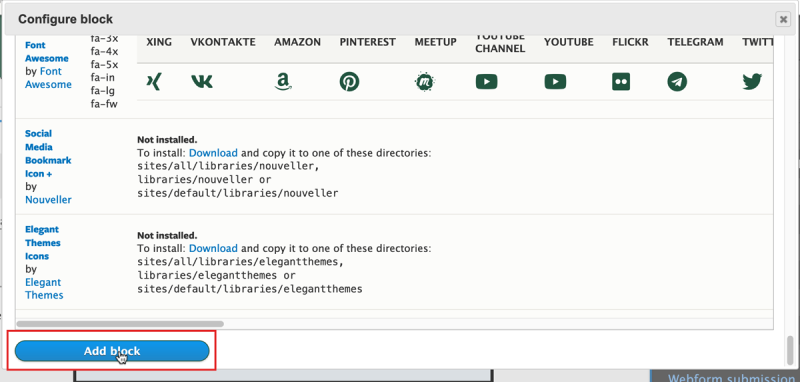Open Social Media Bookmark Icon + link
Screen dimensions: 800x382
coord(48,154)
